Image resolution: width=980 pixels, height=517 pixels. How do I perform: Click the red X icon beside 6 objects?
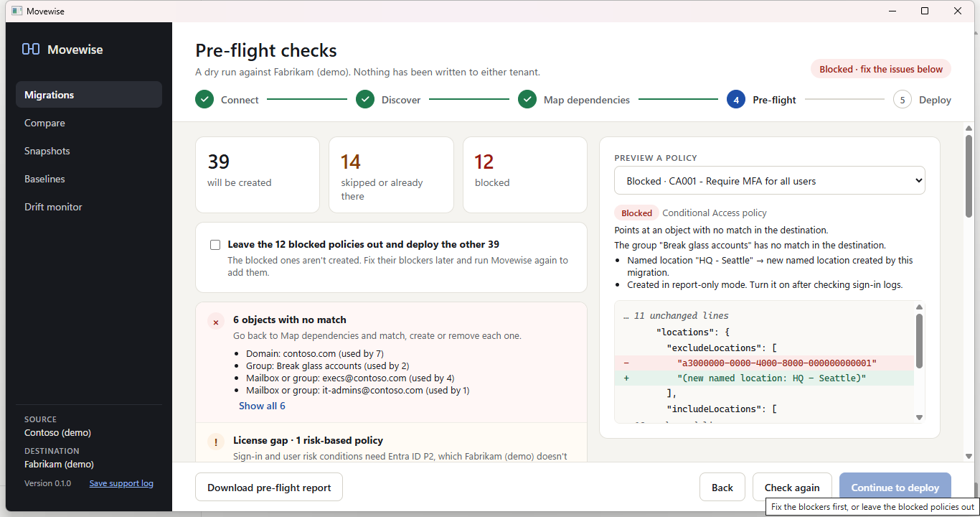pyautogui.click(x=216, y=322)
